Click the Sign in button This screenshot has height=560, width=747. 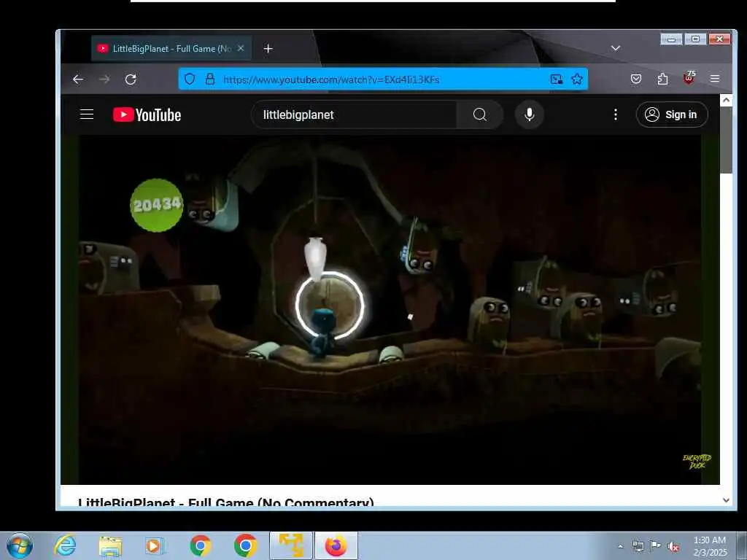pos(672,114)
